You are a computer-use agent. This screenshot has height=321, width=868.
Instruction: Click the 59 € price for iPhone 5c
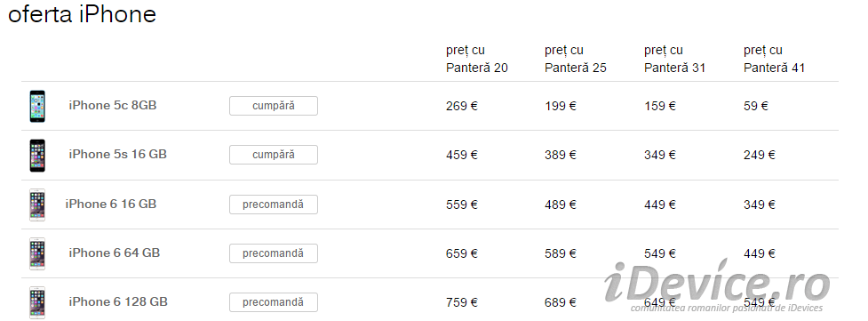tap(756, 106)
